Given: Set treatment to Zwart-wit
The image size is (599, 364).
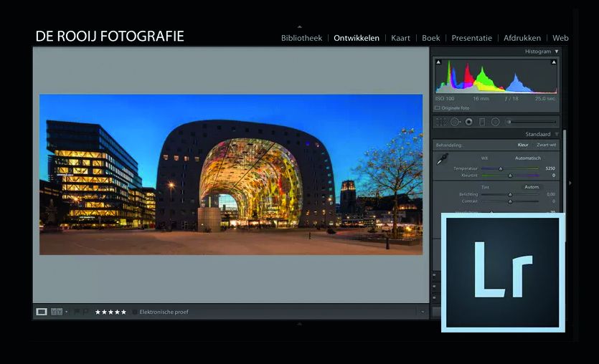Looking at the screenshot, I should tap(546, 145).
